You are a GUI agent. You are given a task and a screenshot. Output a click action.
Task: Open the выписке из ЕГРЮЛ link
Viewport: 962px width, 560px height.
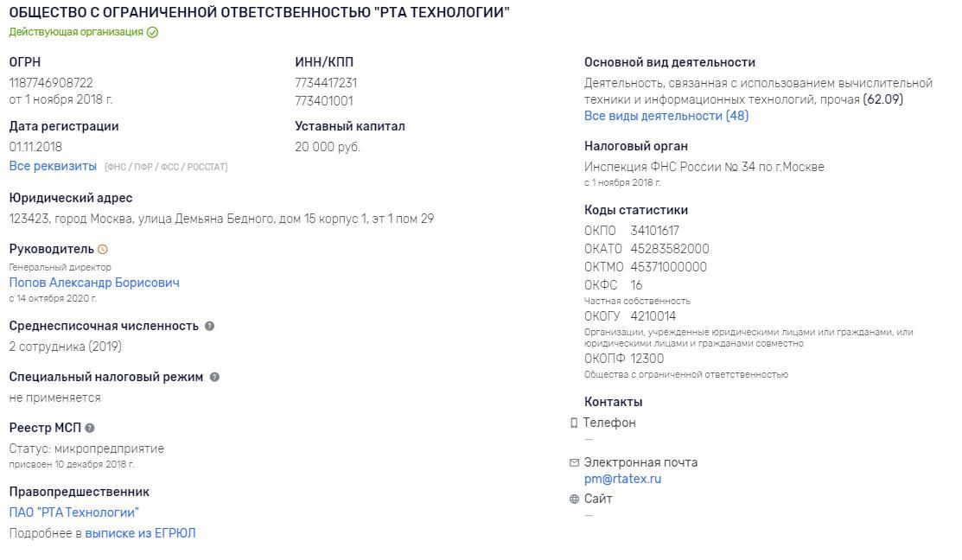(x=141, y=533)
